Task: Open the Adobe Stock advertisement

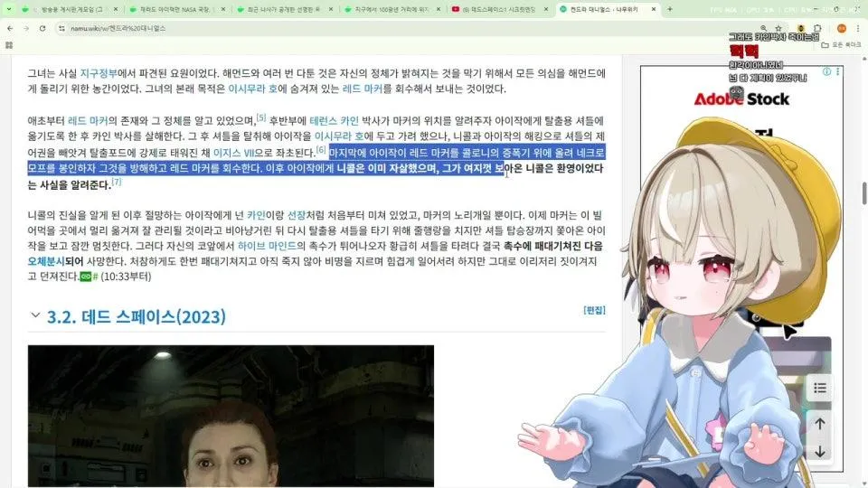Action: [741, 268]
